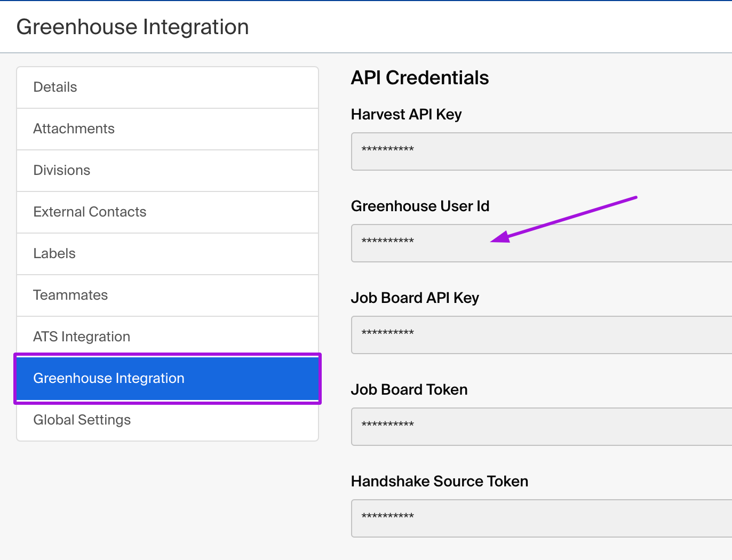Open External Contacts settings
Screen dimensions: 732x560
tap(168, 212)
